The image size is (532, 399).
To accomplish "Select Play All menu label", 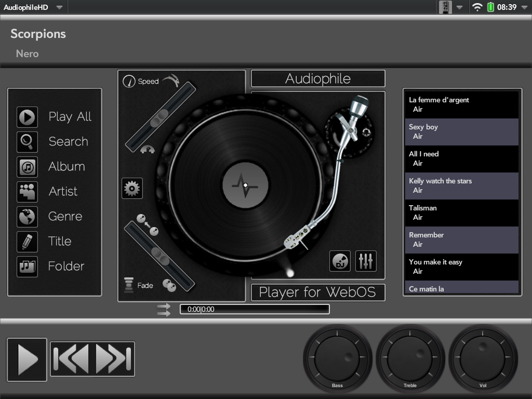I will [70, 117].
